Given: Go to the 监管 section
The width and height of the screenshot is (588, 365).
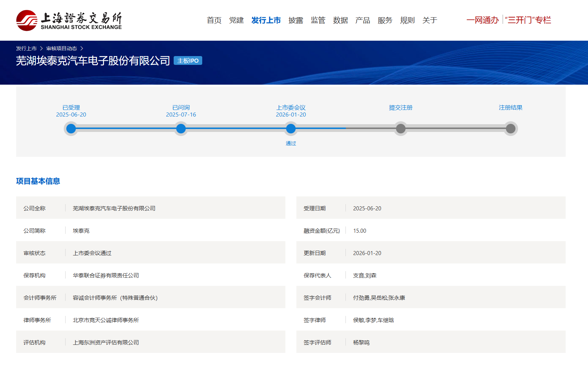Looking at the screenshot, I should [318, 20].
